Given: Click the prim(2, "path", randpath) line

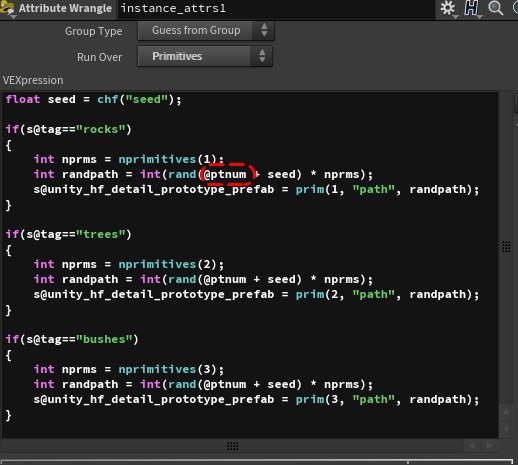Looking at the screenshot, I should [x=256, y=294].
